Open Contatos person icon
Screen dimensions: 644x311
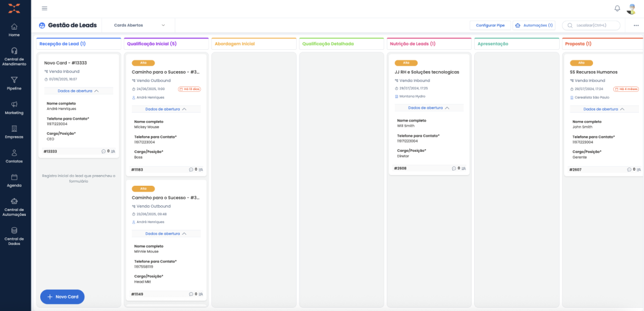[x=14, y=153]
